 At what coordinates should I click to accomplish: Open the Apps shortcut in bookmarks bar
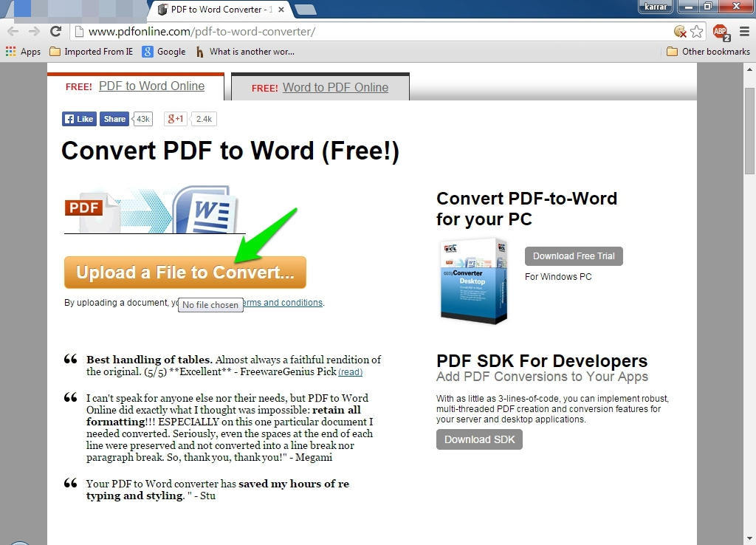[x=23, y=52]
